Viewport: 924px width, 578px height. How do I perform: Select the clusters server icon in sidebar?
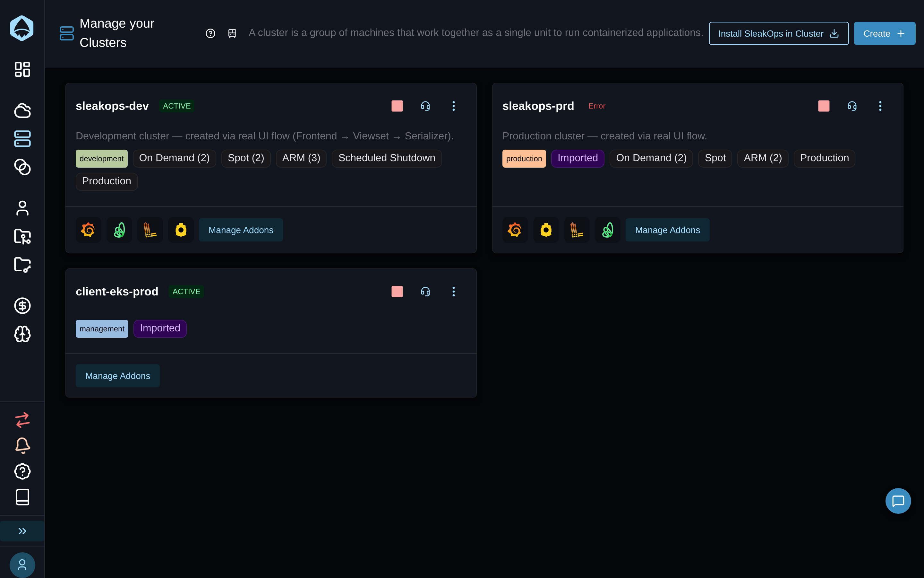point(22,139)
